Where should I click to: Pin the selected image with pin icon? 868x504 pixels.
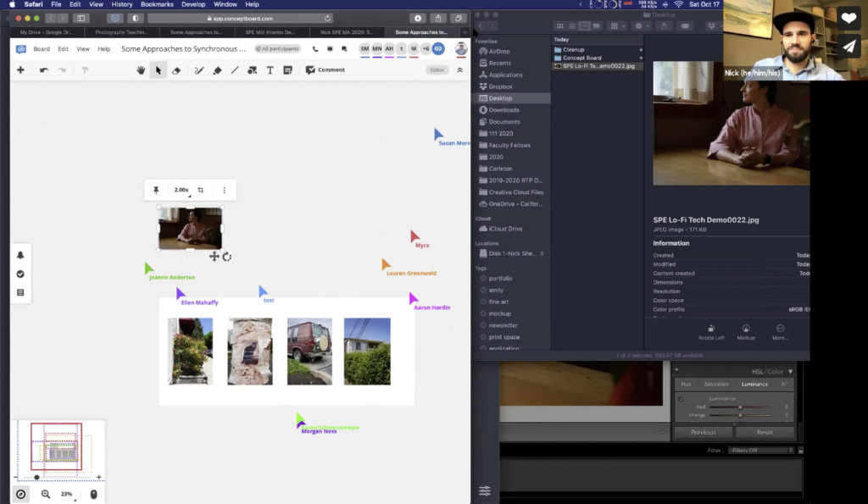click(156, 190)
